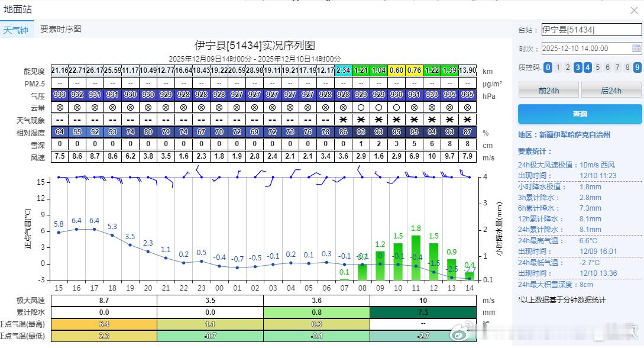This screenshot has height=348, width=644.
Task: Select the 相对湿度 row label
Action: (x=31, y=133)
